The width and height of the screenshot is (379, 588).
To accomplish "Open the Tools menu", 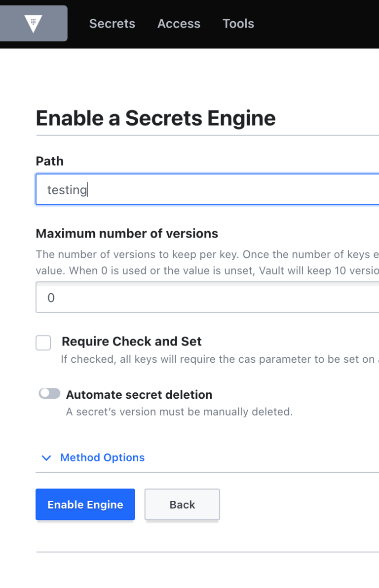I will (238, 23).
